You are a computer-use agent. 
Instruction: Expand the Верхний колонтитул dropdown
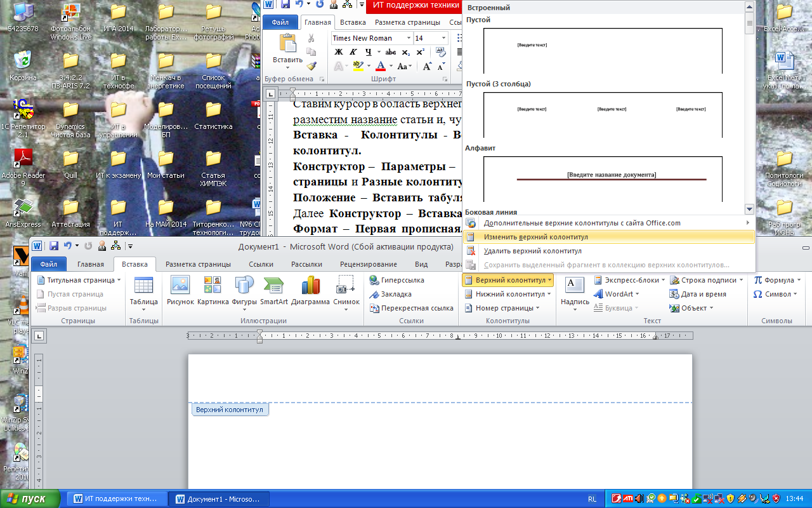(x=507, y=280)
